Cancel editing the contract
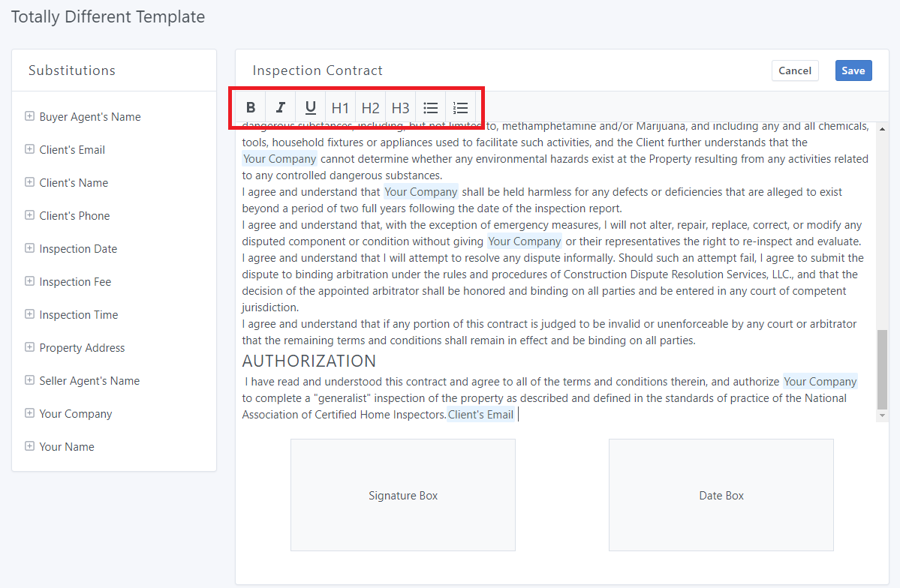 point(795,70)
